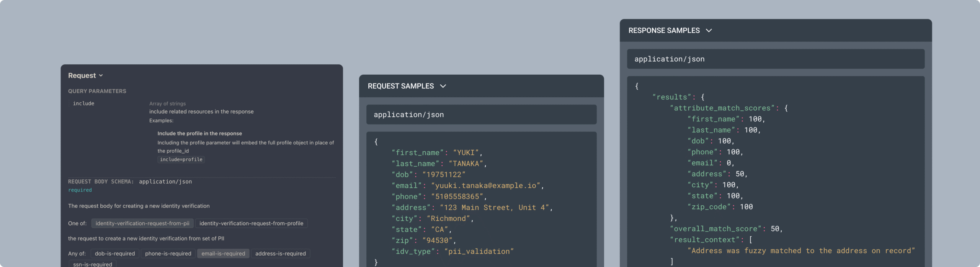
Task: Click the "phone": "5105558365" request line
Action: pos(439,197)
